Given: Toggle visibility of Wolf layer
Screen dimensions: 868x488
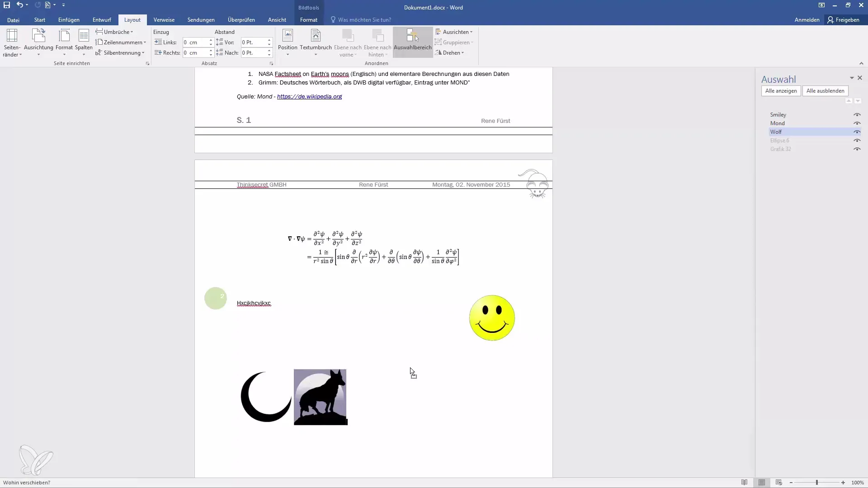Looking at the screenshot, I should point(857,131).
